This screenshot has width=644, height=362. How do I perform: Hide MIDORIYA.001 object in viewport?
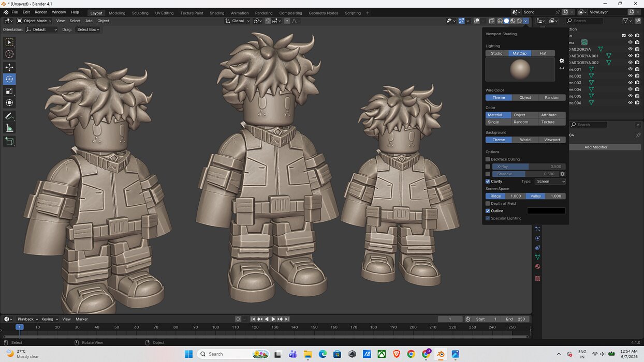pyautogui.click(x=630, y=56)
